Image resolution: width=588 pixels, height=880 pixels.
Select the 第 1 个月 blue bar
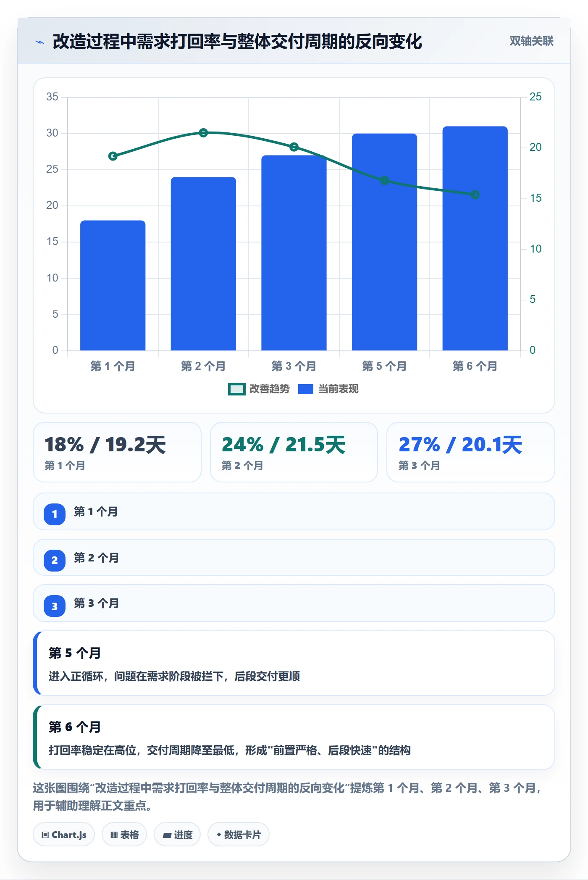pyautogui.click(x=113, y=285)
